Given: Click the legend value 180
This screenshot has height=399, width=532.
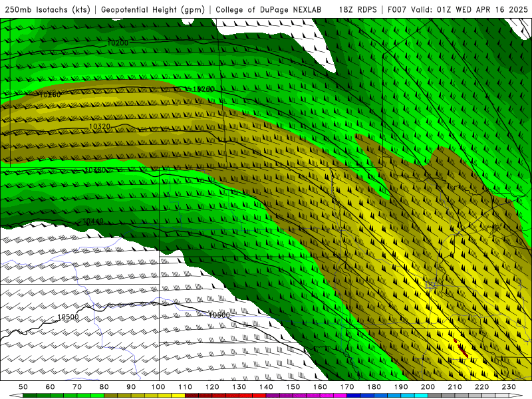Looking at the screenshot, I should tap(374, 387).
